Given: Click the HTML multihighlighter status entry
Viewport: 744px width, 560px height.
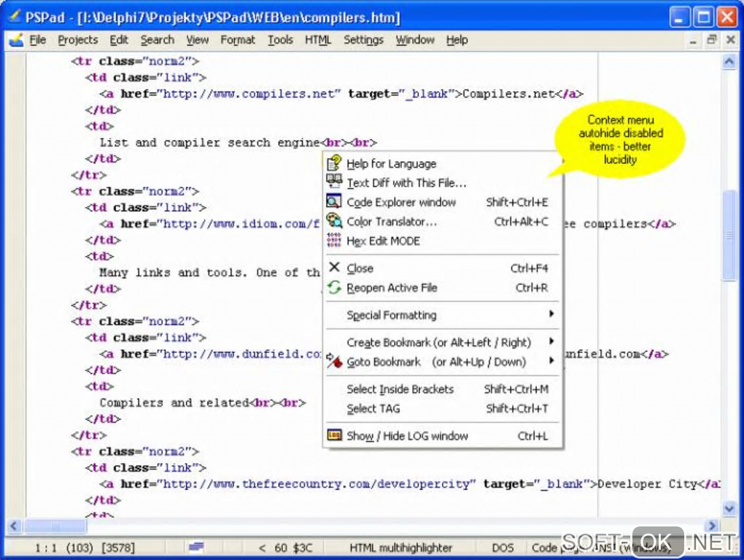Looking at the screenshot, I should point(400,548).
